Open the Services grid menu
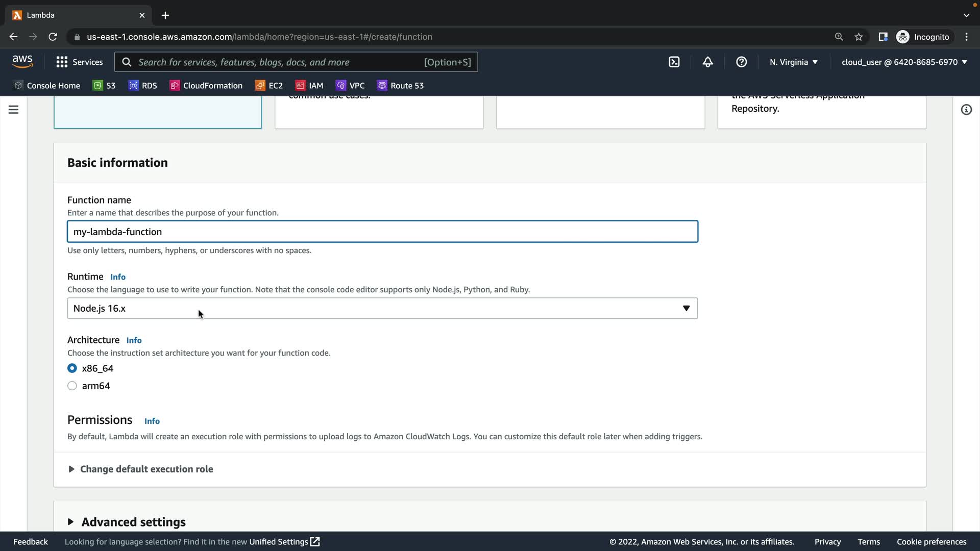Image resolution: width=980 pixels, height=551 pixels. point(79,62)
